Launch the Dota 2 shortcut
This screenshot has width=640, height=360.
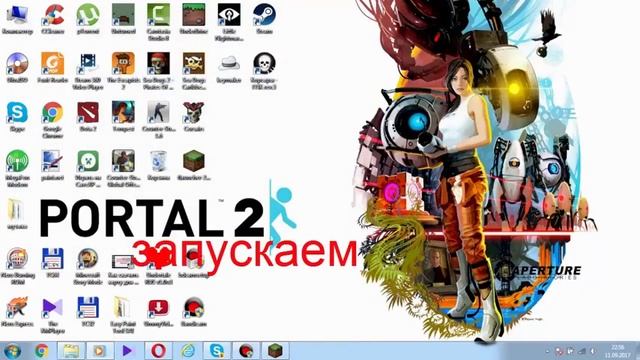pyautogui.click(x=88, y=113)
